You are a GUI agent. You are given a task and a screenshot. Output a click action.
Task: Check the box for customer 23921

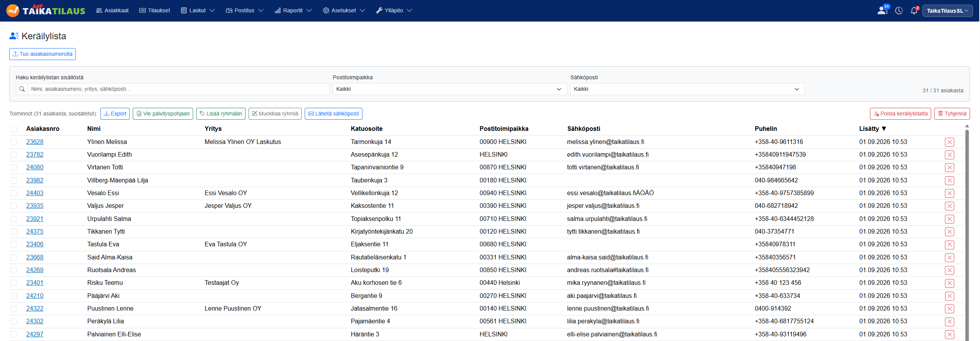point(14,219)
